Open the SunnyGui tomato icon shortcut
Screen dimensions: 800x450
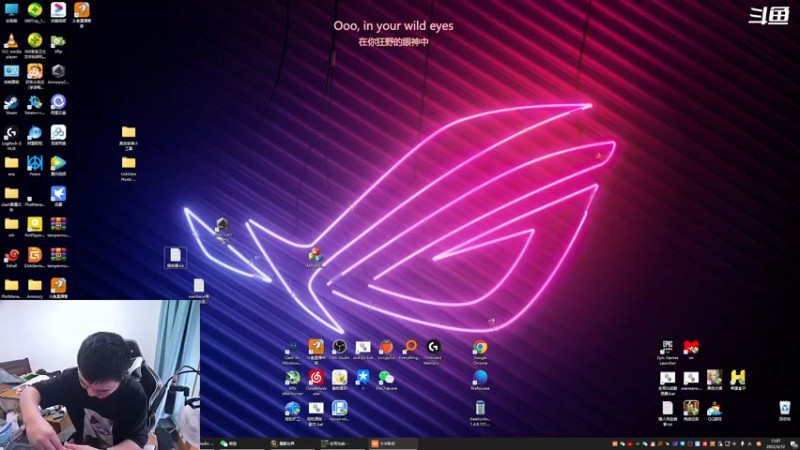tap(386, 350)
